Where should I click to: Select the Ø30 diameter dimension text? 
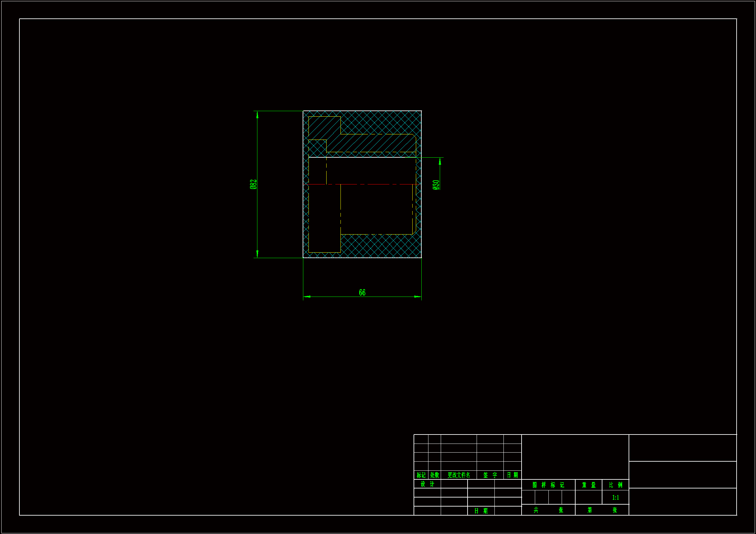(436, 184)
